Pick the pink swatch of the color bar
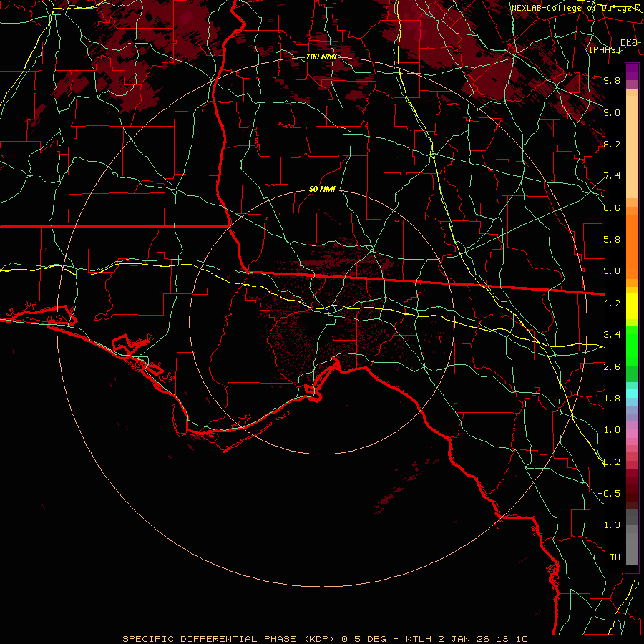 point(632,434)
